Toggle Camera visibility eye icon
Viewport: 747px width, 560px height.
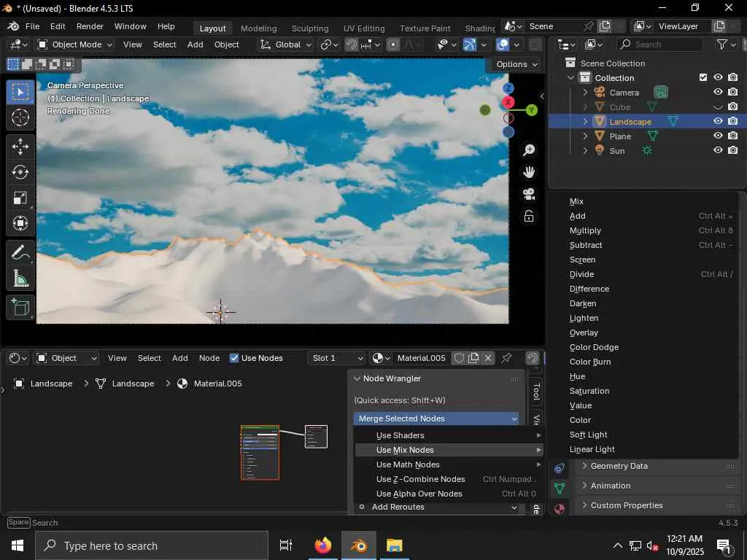(718, 92)
